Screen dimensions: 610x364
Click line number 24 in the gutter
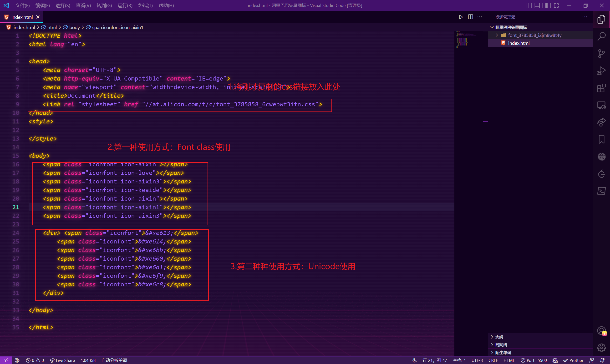pos(16,233)
